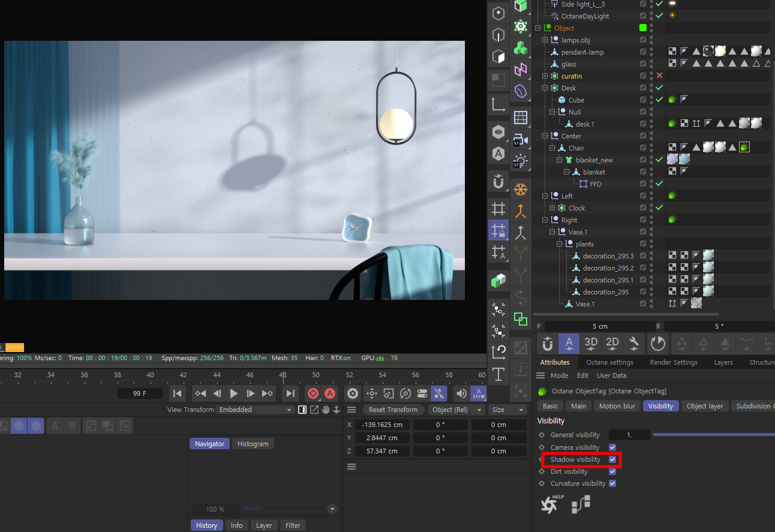The width and height of the screenshot is (775, 532).
Task: Click the eye viewport solo icon
Action: [x=498, y=132]
